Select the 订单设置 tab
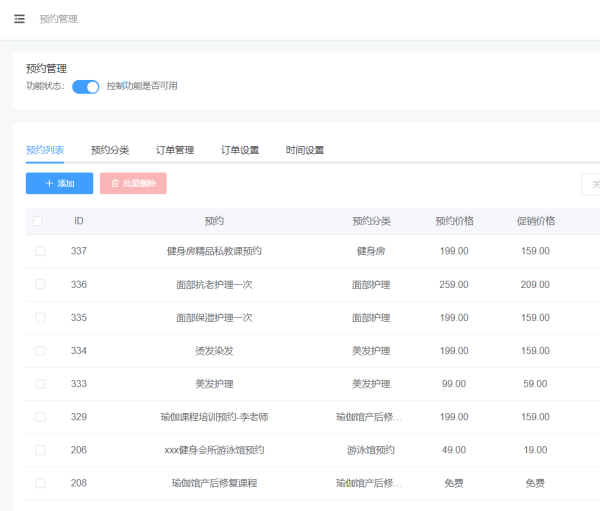 click(x=240, y=150)
